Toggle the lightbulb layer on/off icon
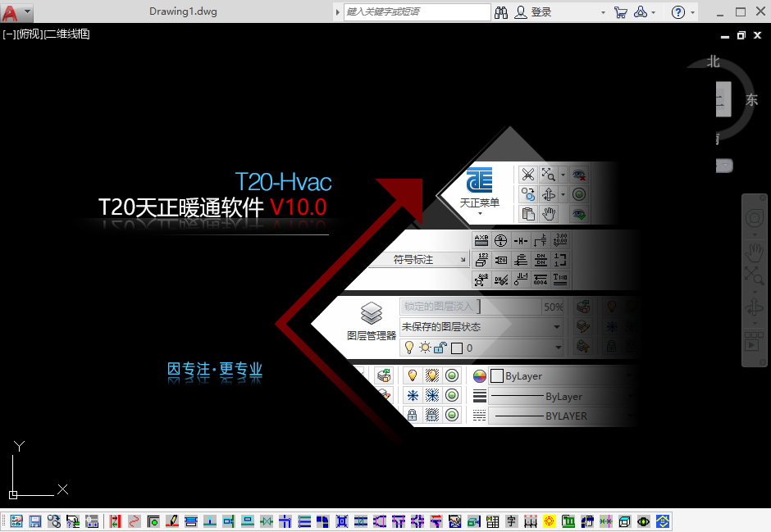 (409, 348)
